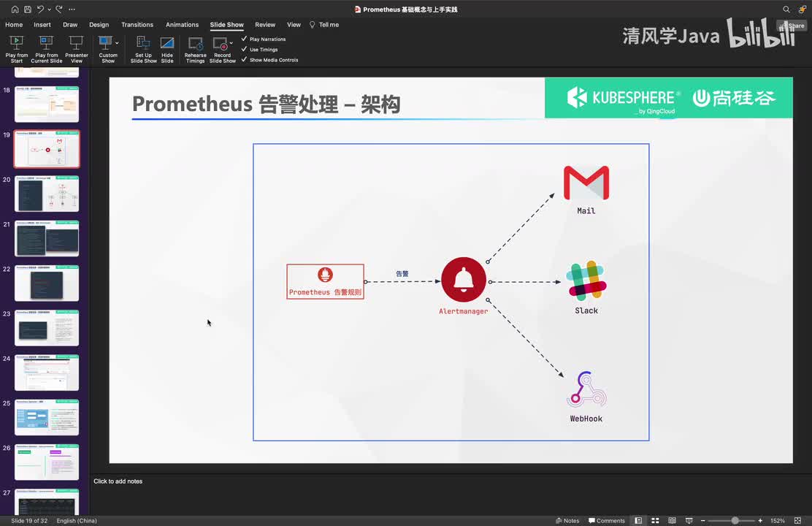Click the Share button
This screenshot has width=812, height=526.
[x=792, y=26]
